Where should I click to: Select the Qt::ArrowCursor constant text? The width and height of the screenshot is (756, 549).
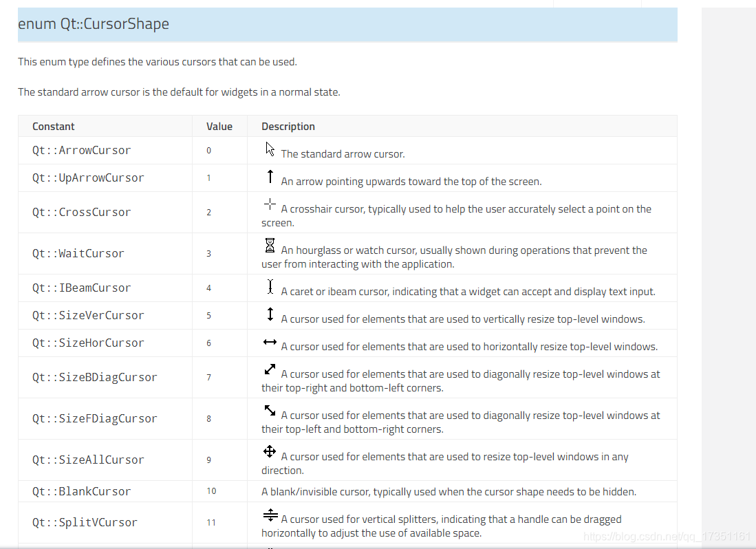tap(81, 151)
